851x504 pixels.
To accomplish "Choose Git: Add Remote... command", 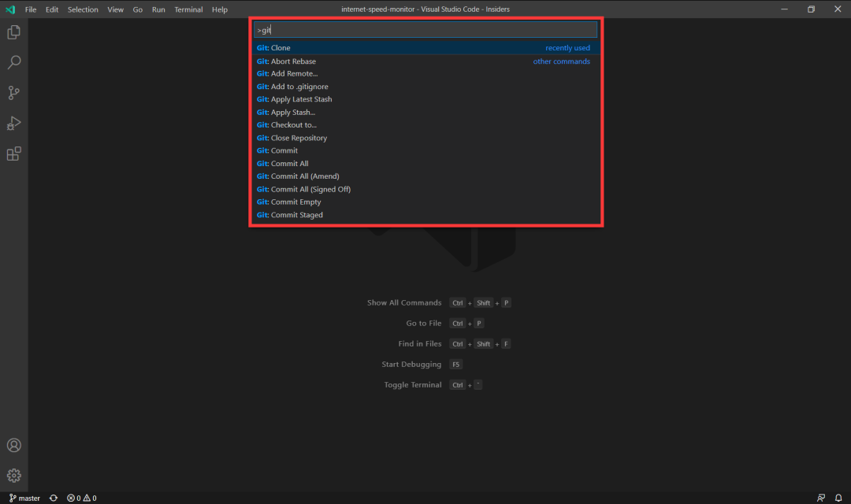I will tap(425, 74).
